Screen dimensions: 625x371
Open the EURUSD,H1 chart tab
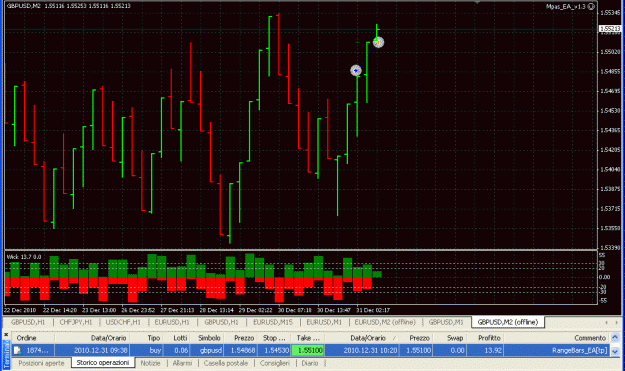click(x=172, y=322)
